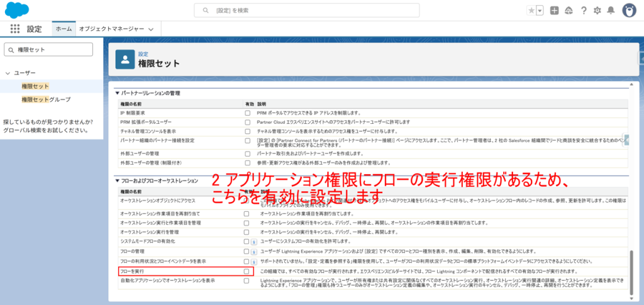Viewport: 644px width, 305px height.
Task: Open the bear user avatar menu
Action: 628,10
